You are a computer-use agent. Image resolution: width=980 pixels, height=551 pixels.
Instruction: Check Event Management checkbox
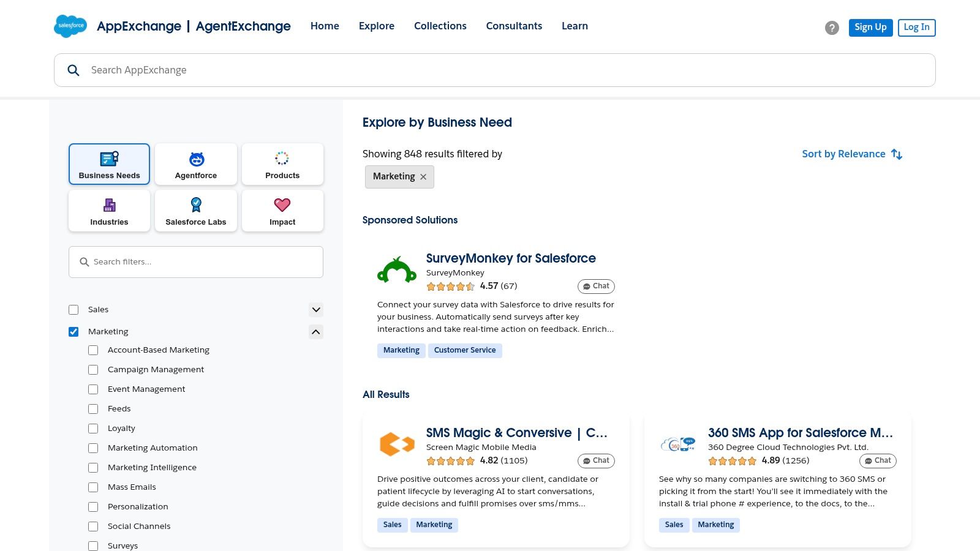pyautogui.click(x=93, y=389)
